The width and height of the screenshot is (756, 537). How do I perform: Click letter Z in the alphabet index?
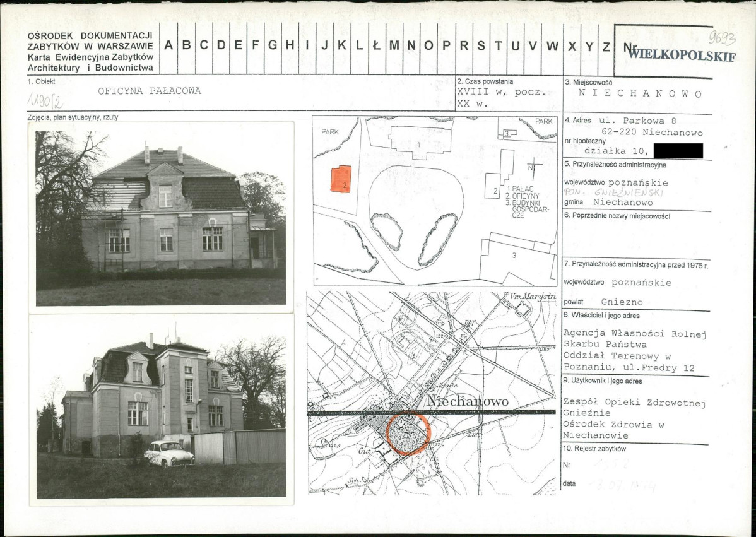coord(606,46)
